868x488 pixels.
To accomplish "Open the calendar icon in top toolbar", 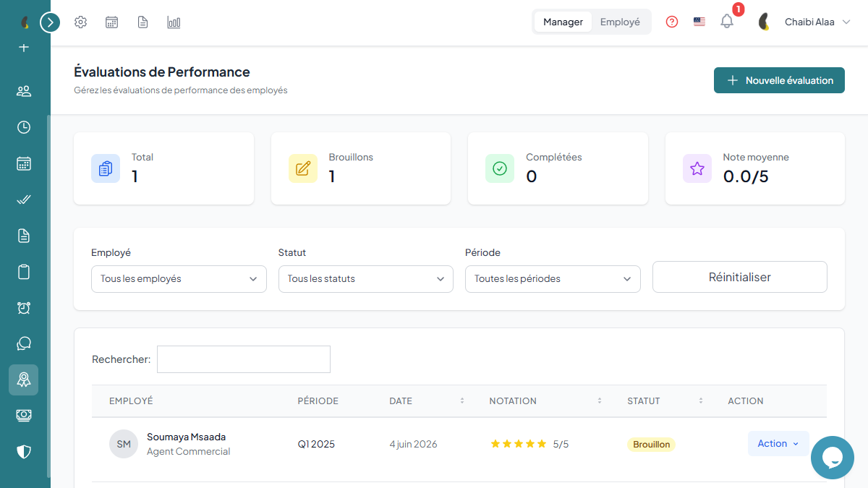I will point(112,22).
